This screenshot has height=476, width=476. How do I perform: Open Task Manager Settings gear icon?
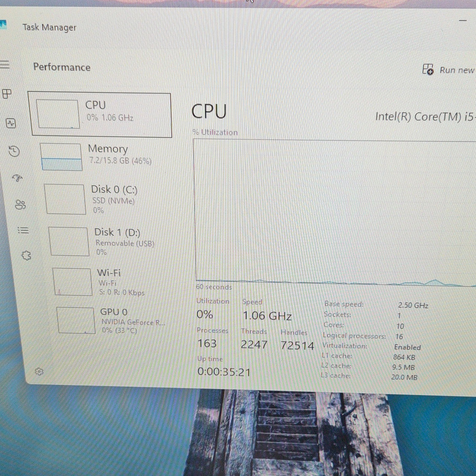39,372
